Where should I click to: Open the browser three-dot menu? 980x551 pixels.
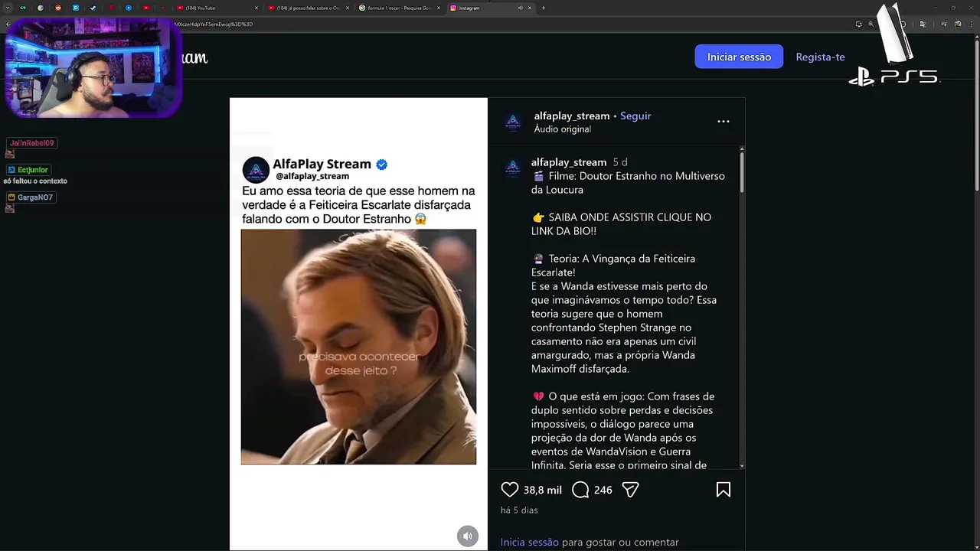tap(970, 24)
